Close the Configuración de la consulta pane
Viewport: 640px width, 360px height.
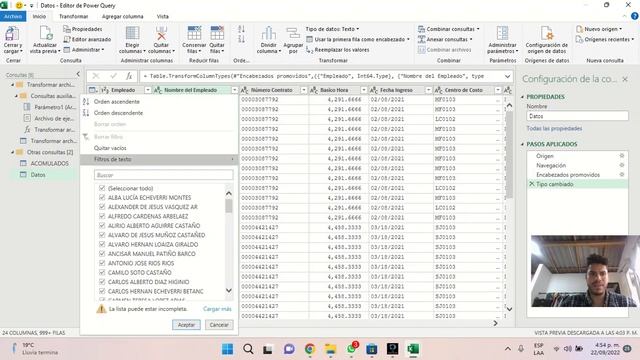625,79
